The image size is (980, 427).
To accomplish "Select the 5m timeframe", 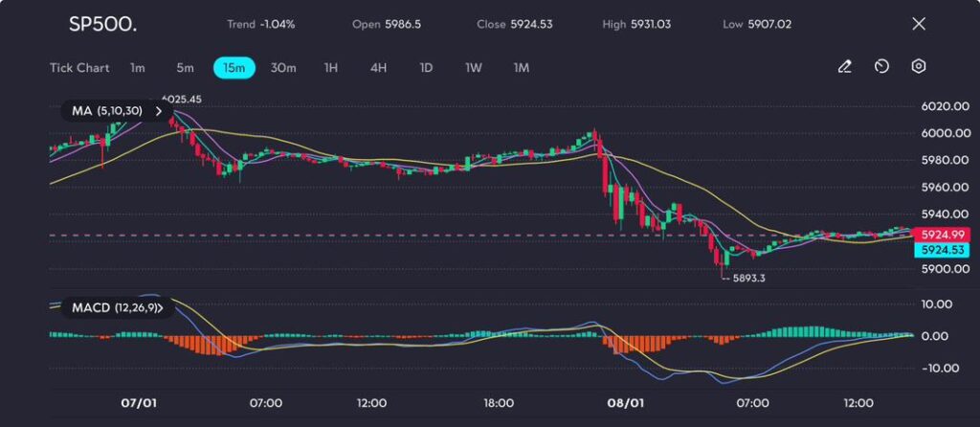I will click(185, 68).
